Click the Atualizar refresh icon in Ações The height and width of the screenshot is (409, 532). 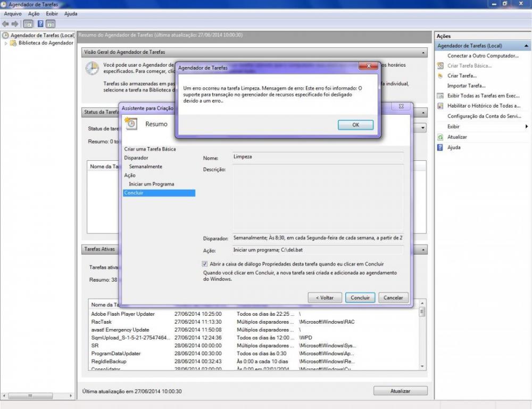tap(440, 137)
